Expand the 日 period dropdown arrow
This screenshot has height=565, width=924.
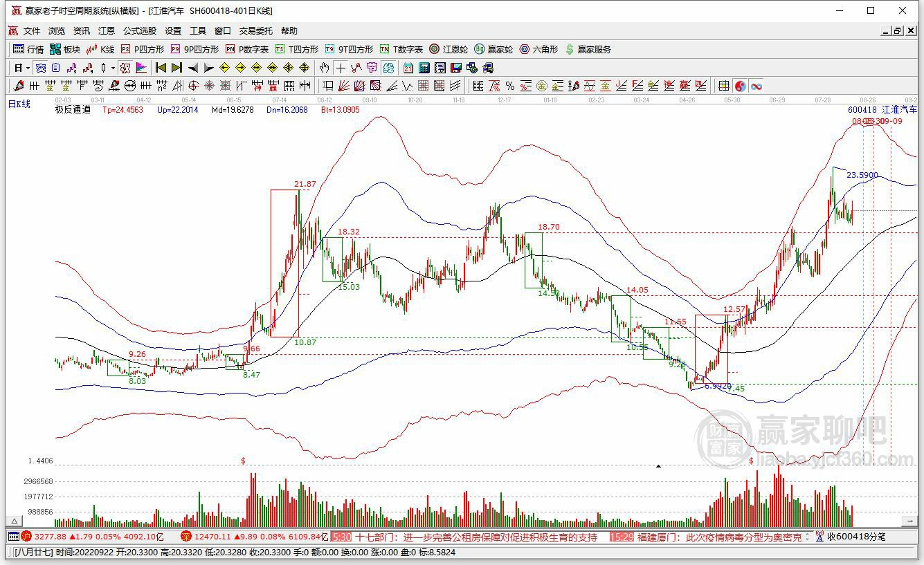click(28, 68)
